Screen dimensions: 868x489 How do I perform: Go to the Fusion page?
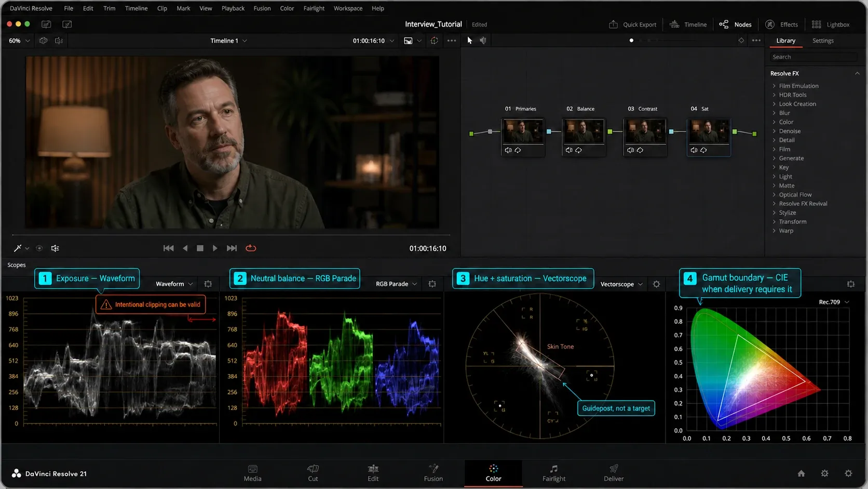[433, 473]
